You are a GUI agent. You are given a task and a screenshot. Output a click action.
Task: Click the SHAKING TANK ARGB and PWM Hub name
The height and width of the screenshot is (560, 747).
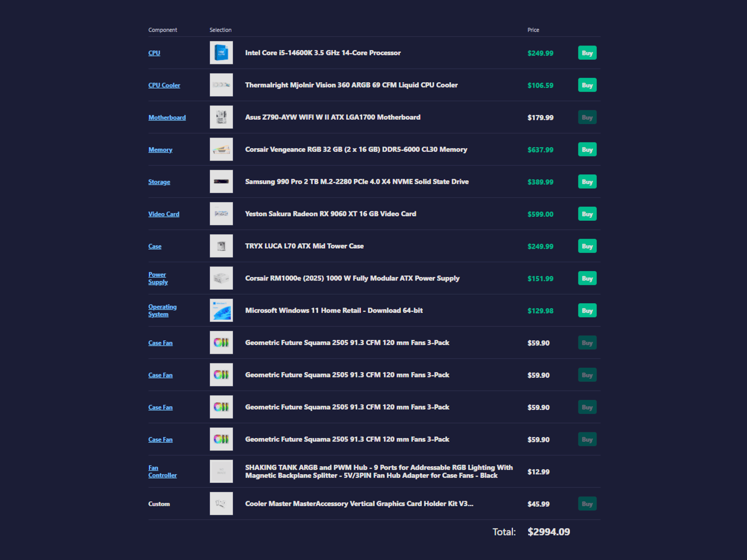(x=379, y=471)
